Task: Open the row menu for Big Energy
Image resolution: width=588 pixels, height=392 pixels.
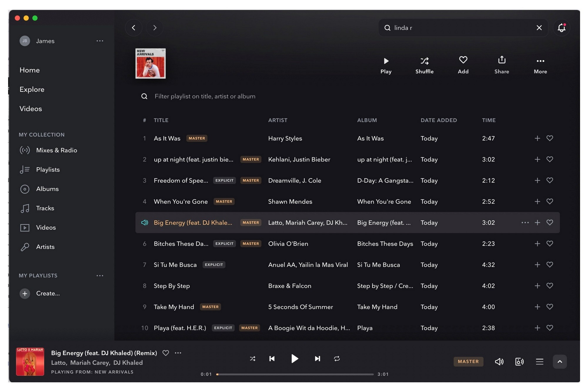Action: (524, 223)
